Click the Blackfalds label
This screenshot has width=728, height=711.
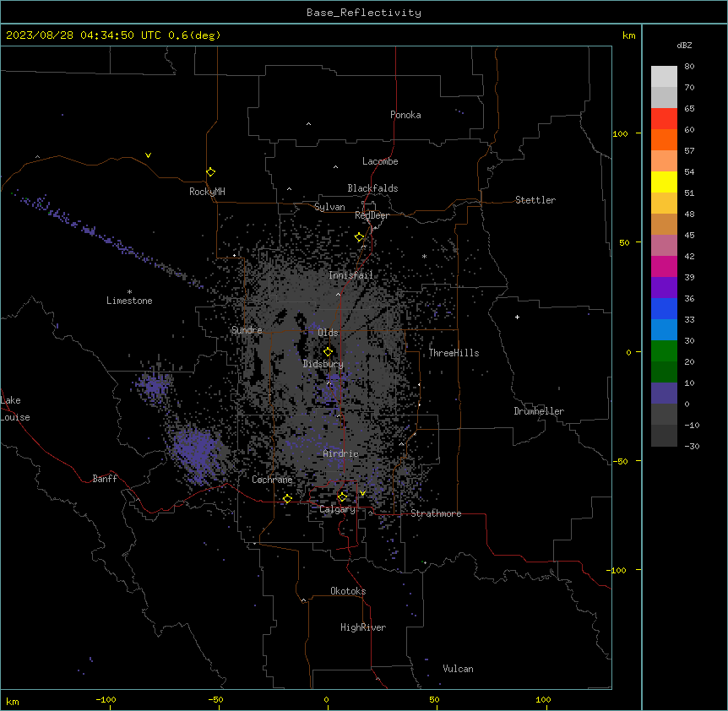point(372,188)
